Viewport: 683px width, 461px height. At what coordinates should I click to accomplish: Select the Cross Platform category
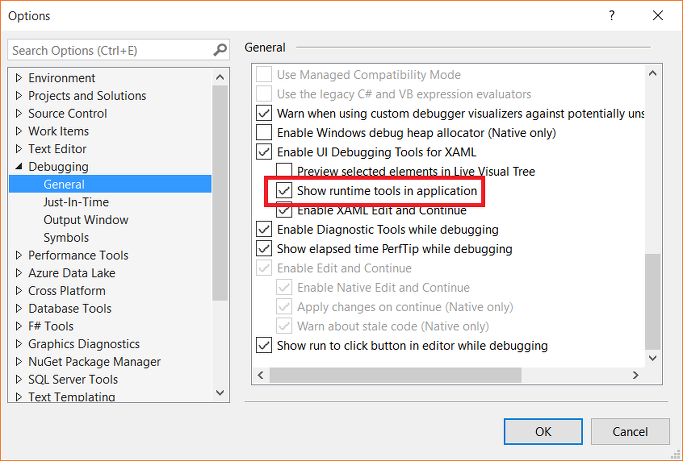pos(67,291)
